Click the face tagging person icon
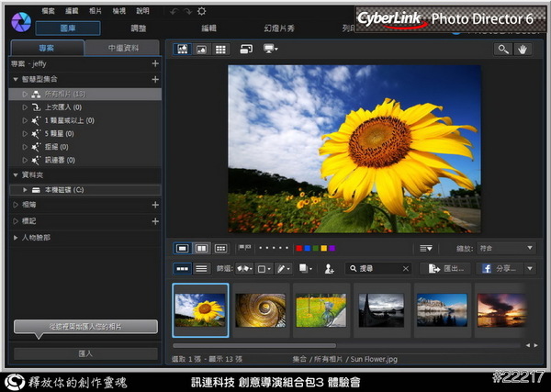551x392 pixels. (329, 269)
